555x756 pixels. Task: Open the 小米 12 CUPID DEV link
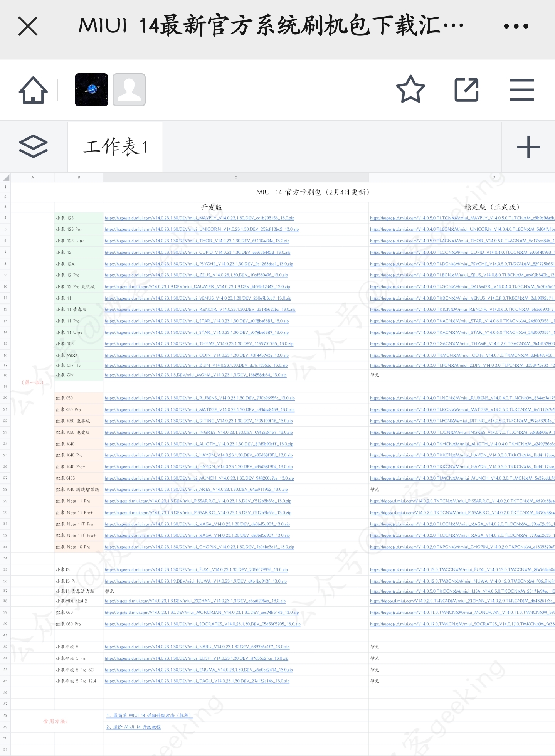[197, 253]
